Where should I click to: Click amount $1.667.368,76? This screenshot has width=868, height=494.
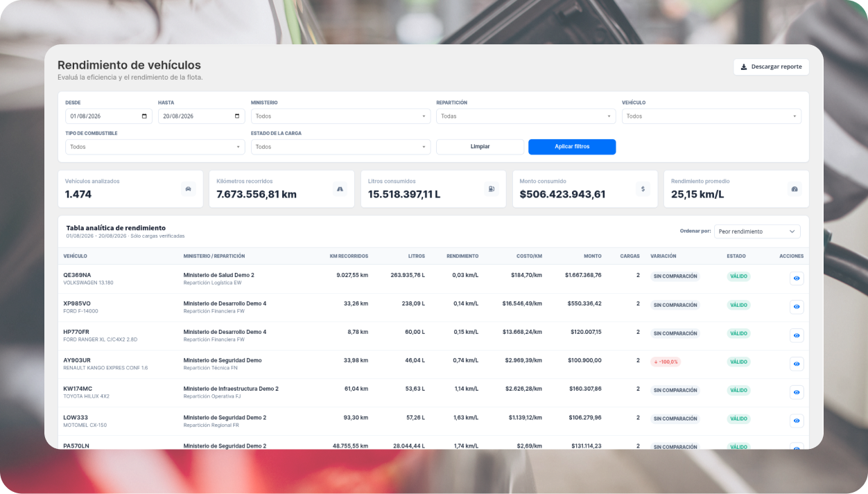583,275
